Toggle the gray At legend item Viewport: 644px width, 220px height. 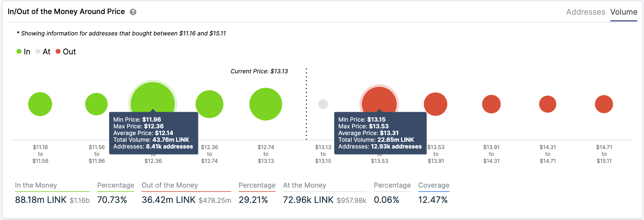click(43, 52)
